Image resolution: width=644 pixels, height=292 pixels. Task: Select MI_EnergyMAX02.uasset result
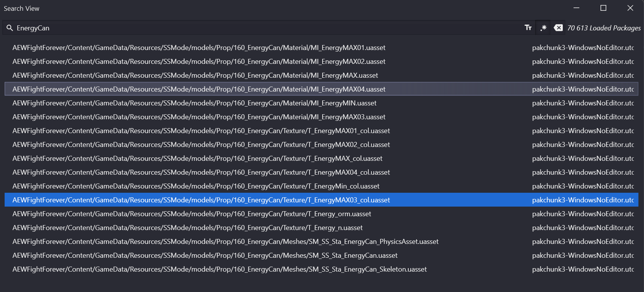click(x=321, y=62)
